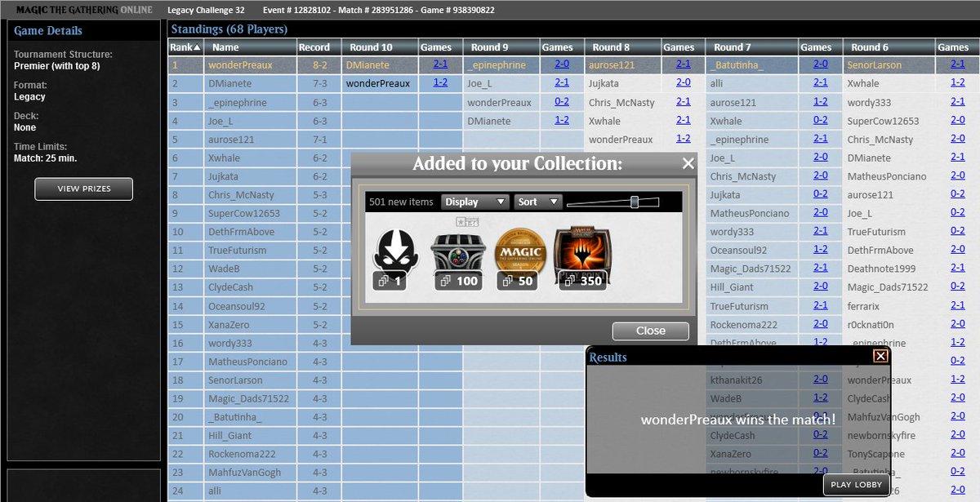Select SenorLarson in the Name column
Viewport: 980px width, 502px height.
(x=235, y=380)
